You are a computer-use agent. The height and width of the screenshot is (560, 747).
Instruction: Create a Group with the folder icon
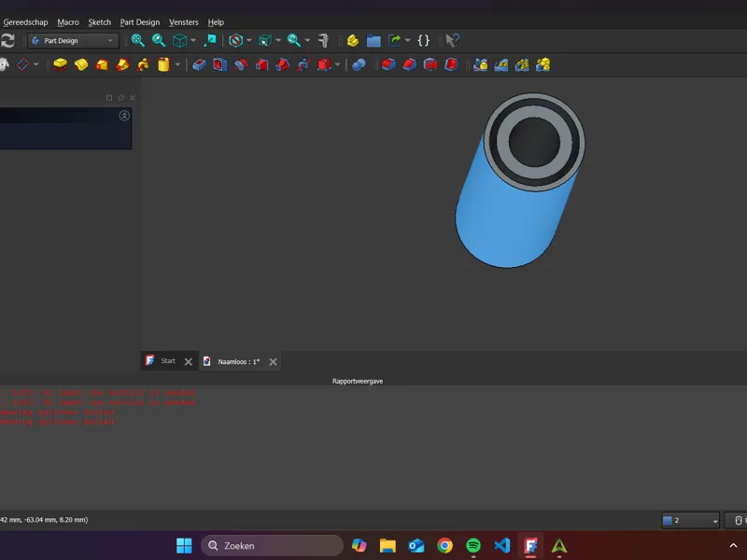(373, 40)
